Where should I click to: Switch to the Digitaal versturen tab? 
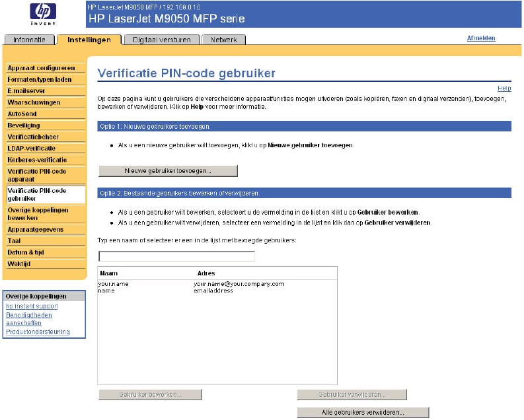click(x=162, y=40)
